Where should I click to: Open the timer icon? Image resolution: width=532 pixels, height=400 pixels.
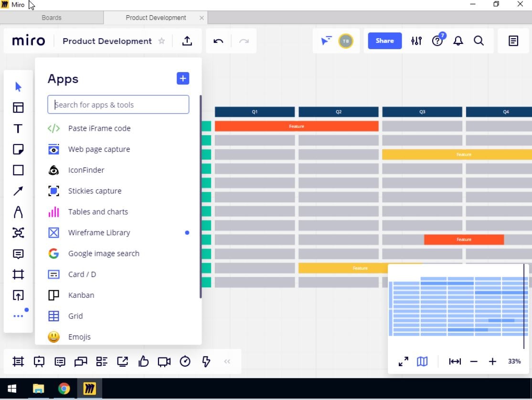pyautogui.click(x=185, y=362)
